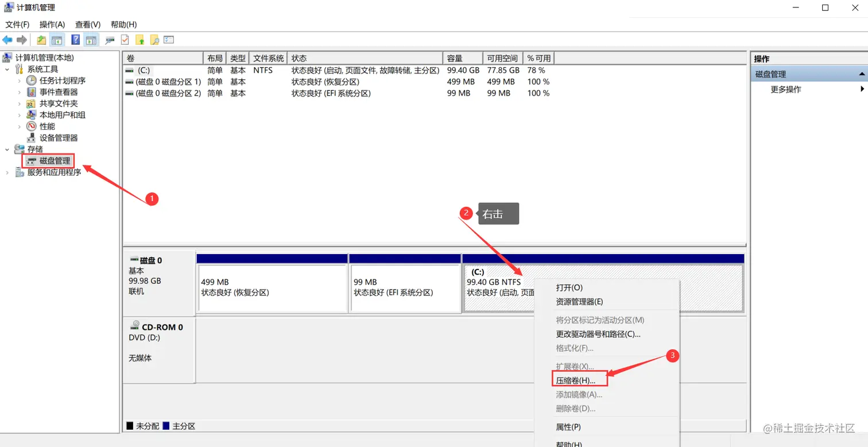The image size is (868, 447).
Task: Click the yellow page with magnifier toolbar icon
Action: pos(154,40)
